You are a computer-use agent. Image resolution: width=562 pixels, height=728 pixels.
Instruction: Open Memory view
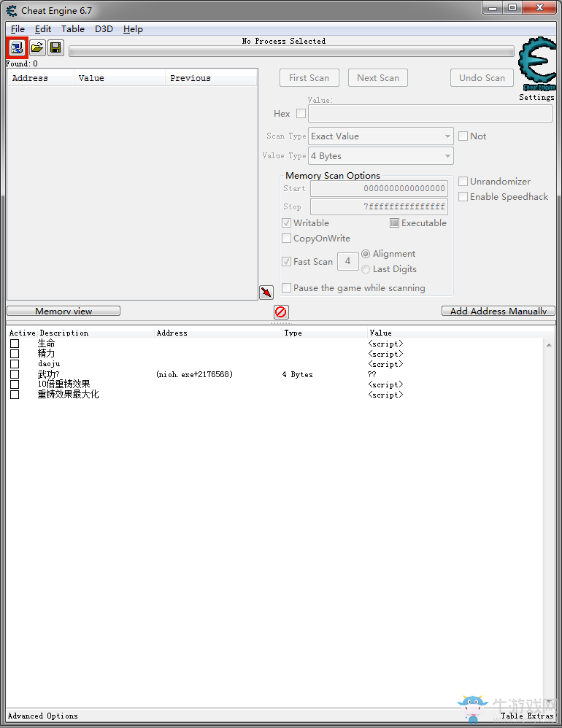point(63,311)
